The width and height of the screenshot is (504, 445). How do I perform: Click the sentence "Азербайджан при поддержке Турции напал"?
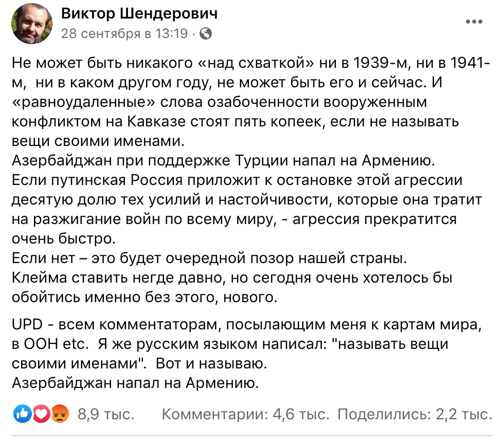point(223,160)
